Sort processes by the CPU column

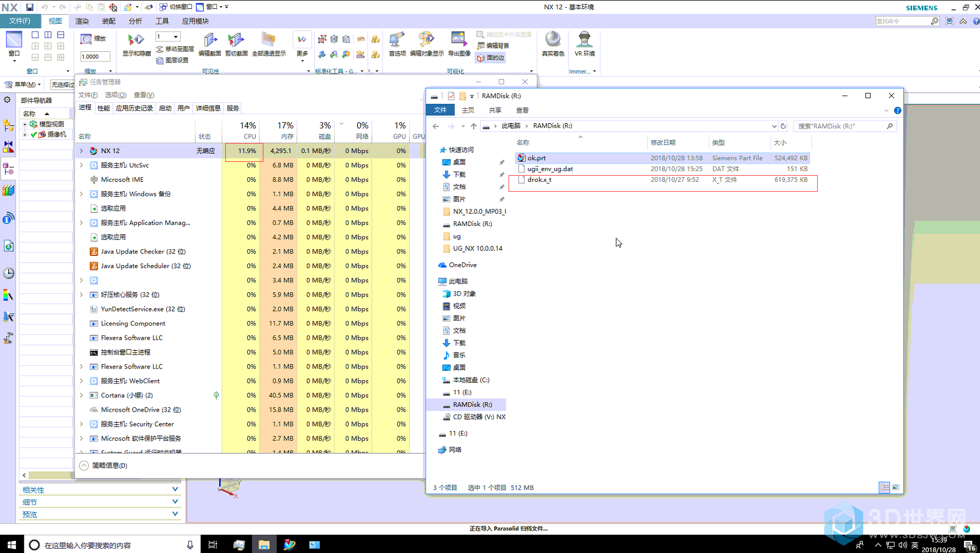click(241, 131)
